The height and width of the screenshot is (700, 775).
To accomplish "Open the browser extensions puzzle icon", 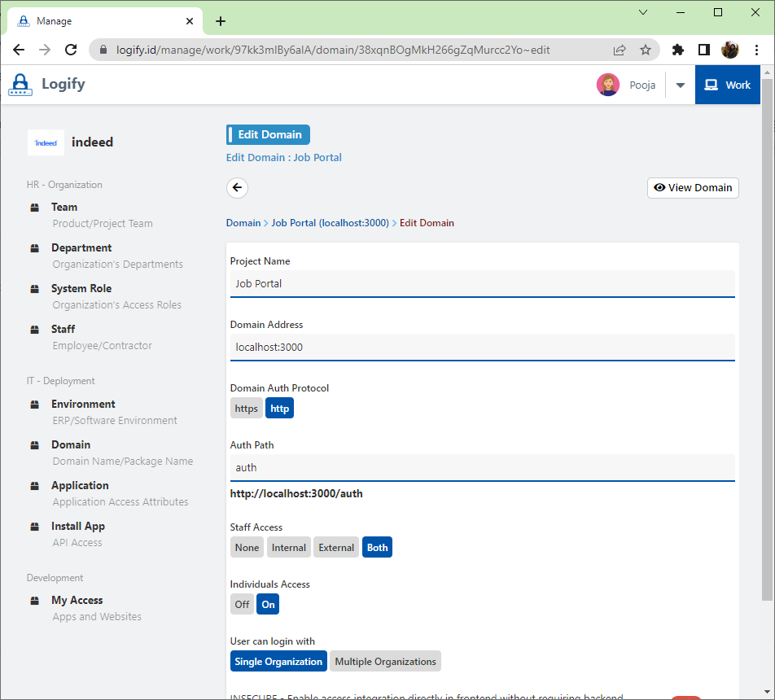I will tap(677, 50).
